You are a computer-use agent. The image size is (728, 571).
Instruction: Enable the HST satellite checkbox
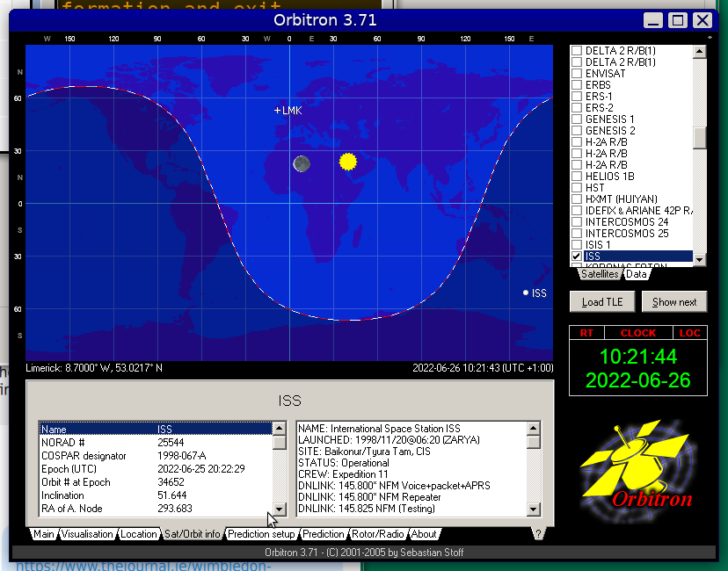[577, 188]
